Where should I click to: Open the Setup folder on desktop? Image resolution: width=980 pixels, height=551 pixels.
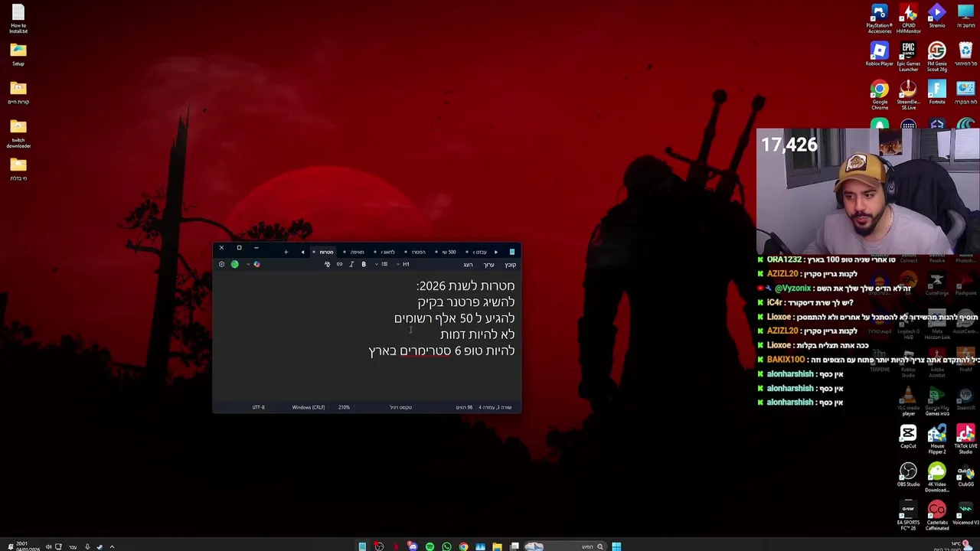click(x=18, y=54)
